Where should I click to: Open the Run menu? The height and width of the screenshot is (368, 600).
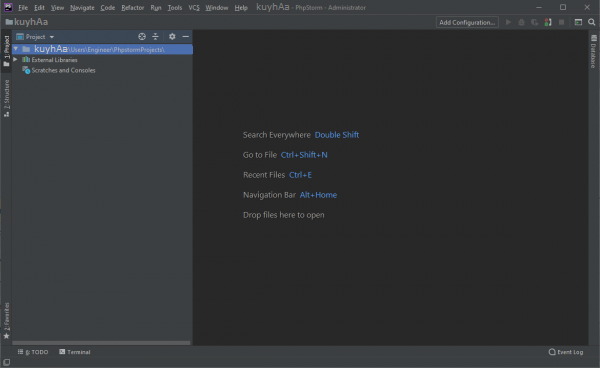[155, 8]
